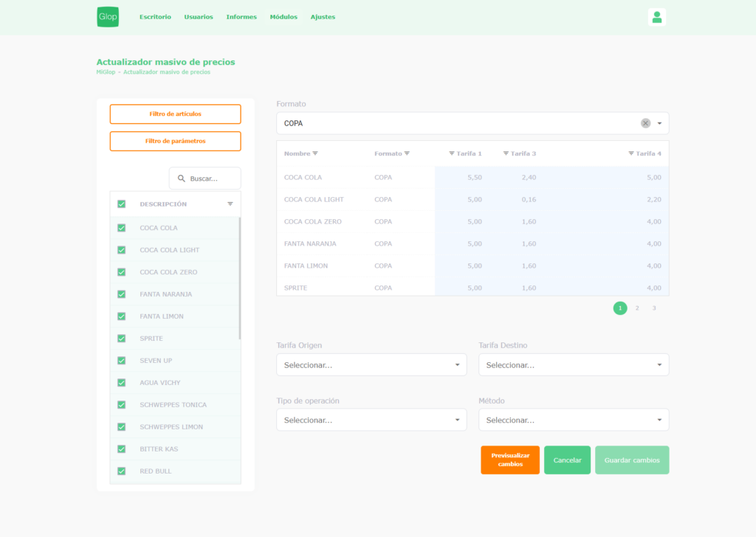Uncheck the AGUA VICHY checkbox
This screenshot has height=537, width=756.
click(122, 383)
